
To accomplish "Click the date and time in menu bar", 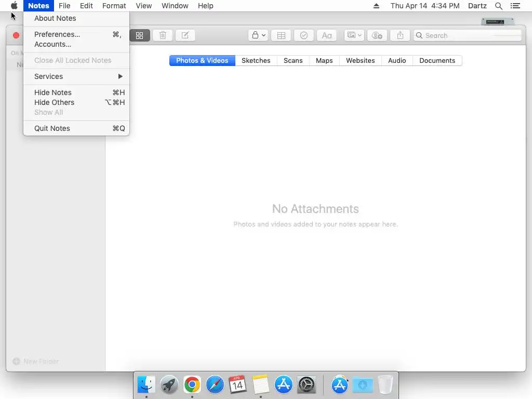I will coord(425,6).
